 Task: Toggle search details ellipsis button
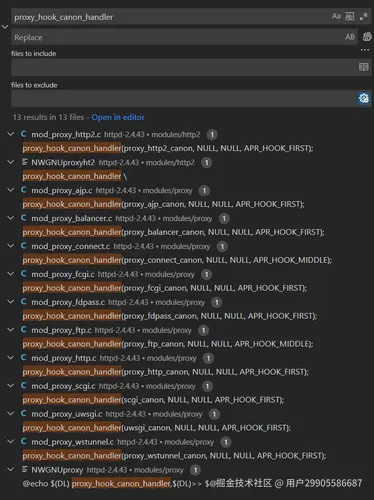tap(365, 50)
